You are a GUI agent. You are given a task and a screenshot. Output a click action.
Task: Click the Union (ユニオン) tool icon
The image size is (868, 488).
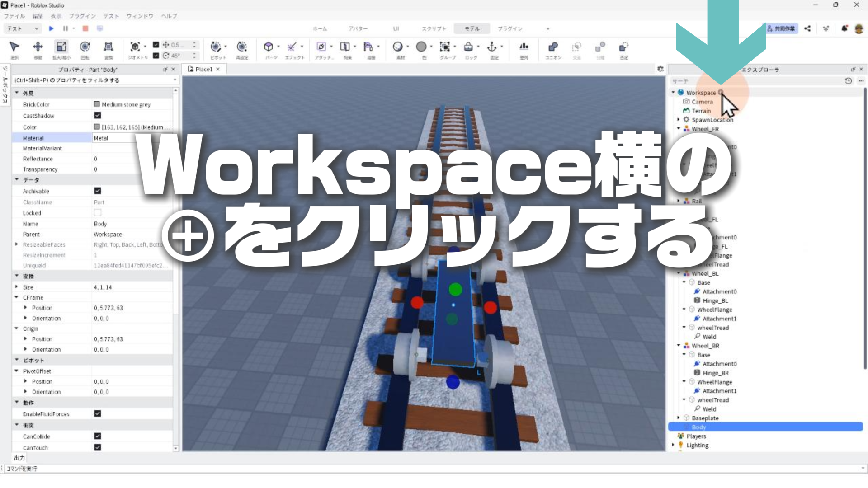(553, 47)
